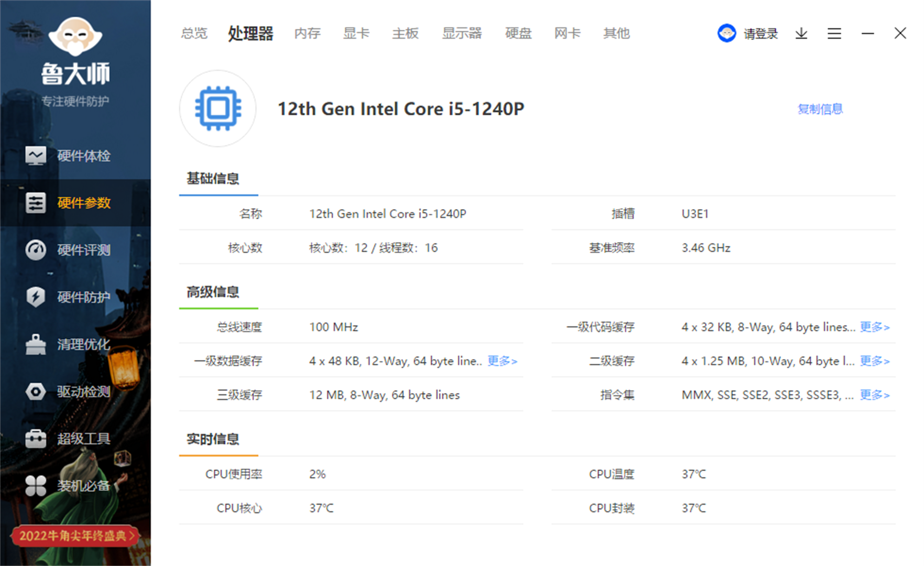Viewport: 924px width, 566px height.
Task: Click the 驱动检测 hexagon icon
Action: click(x=36, y=391)
